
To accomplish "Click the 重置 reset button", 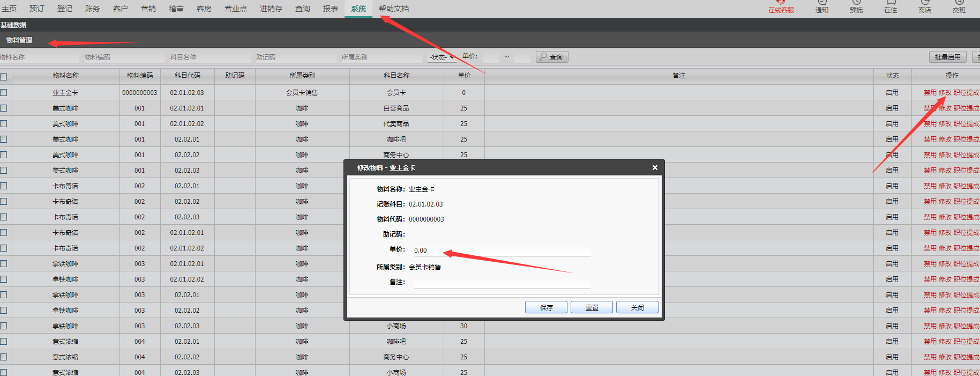I will [x=592, y=307].
